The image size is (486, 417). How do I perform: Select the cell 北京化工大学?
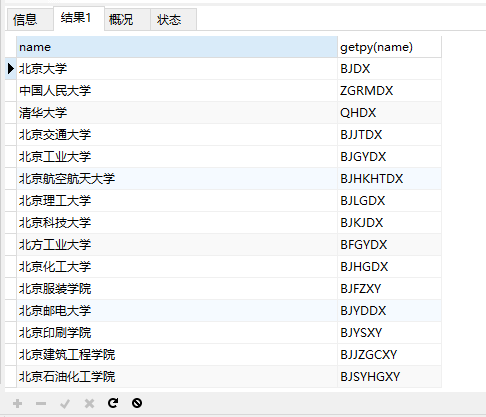(x=177, y=267)
